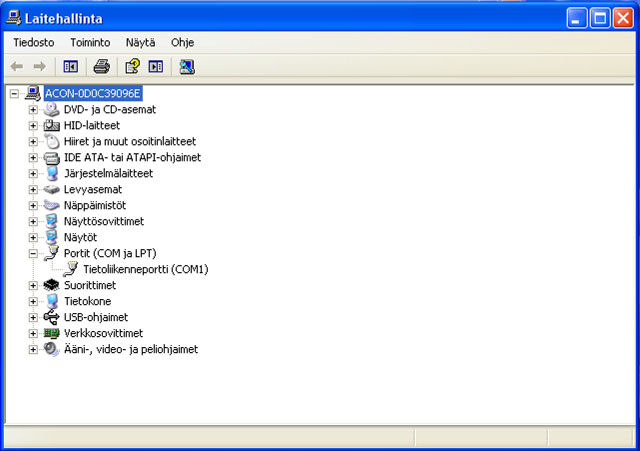
Task: Select Tietoliikenneportti (COM1) text
Action: tap(146, 269)
